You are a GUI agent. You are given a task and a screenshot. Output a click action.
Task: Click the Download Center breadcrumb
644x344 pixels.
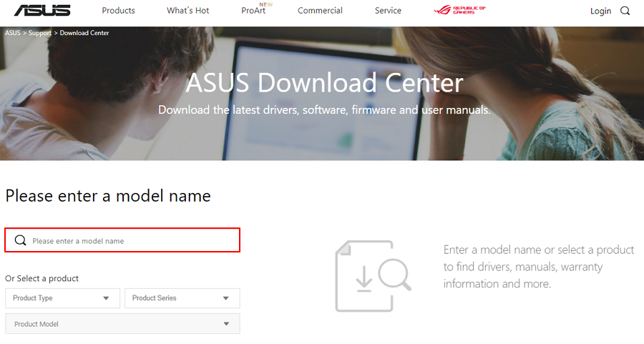click(84, 33)
